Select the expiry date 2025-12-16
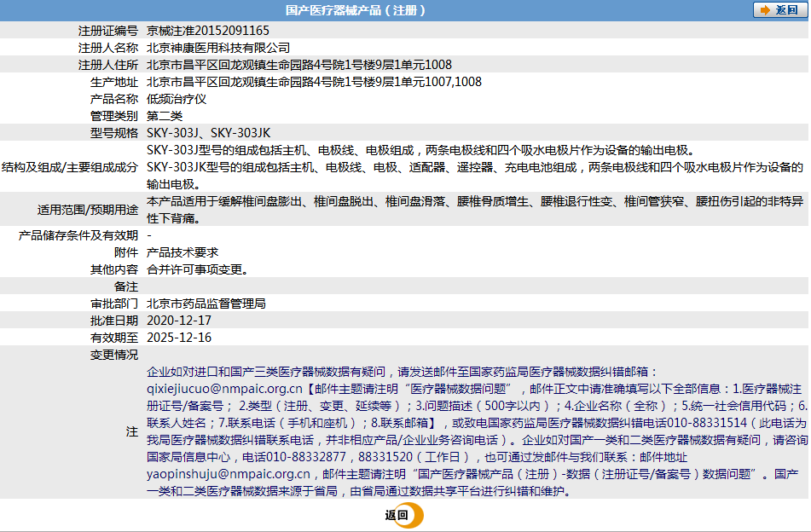The width and height of the screenshot is (811, 532). point(179,338)
